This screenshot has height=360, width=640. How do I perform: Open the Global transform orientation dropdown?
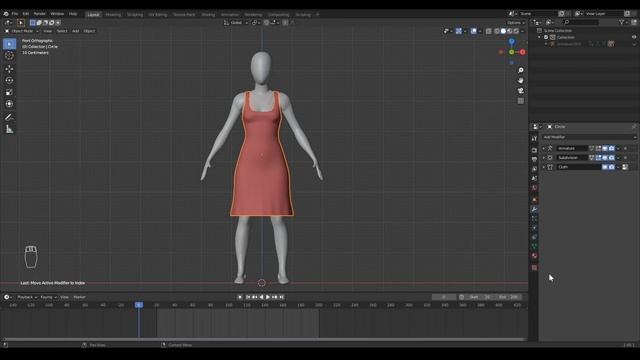(236, 22)
